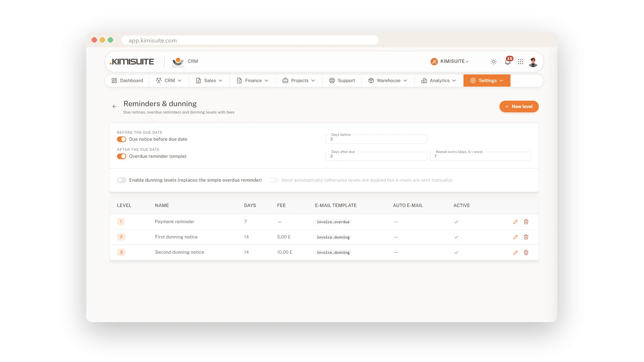Delete the First dunning notice level

[x=526, y=237]
